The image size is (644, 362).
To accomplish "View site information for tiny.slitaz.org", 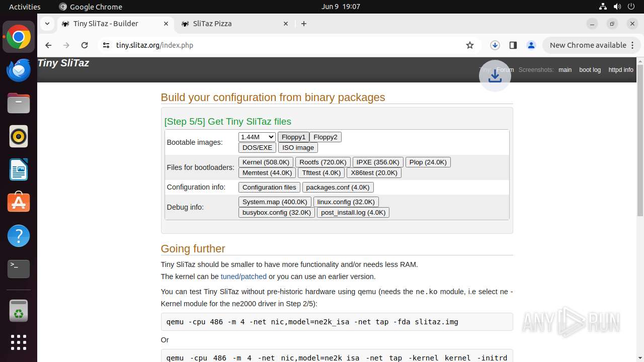I will pyautogui.click(x=106, y=45).
